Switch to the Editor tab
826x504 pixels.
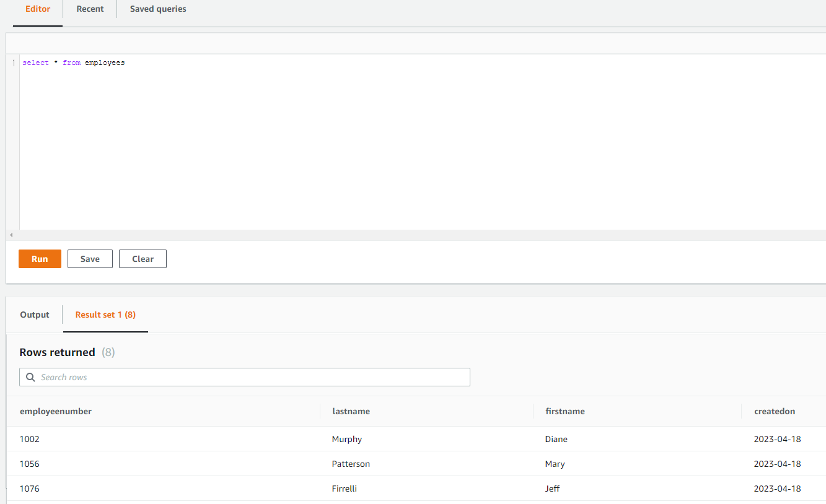[38, 9]
